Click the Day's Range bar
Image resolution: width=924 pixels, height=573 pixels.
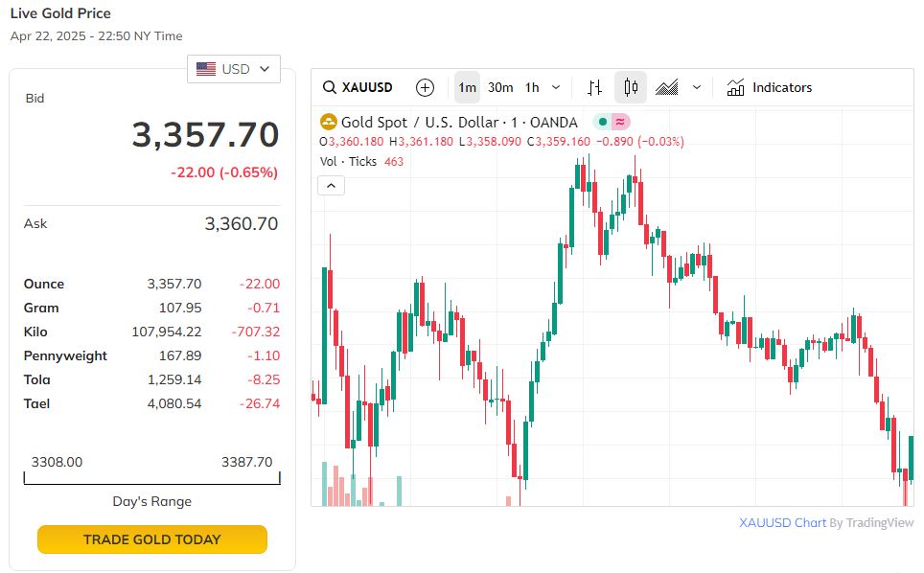click(152, 477)
